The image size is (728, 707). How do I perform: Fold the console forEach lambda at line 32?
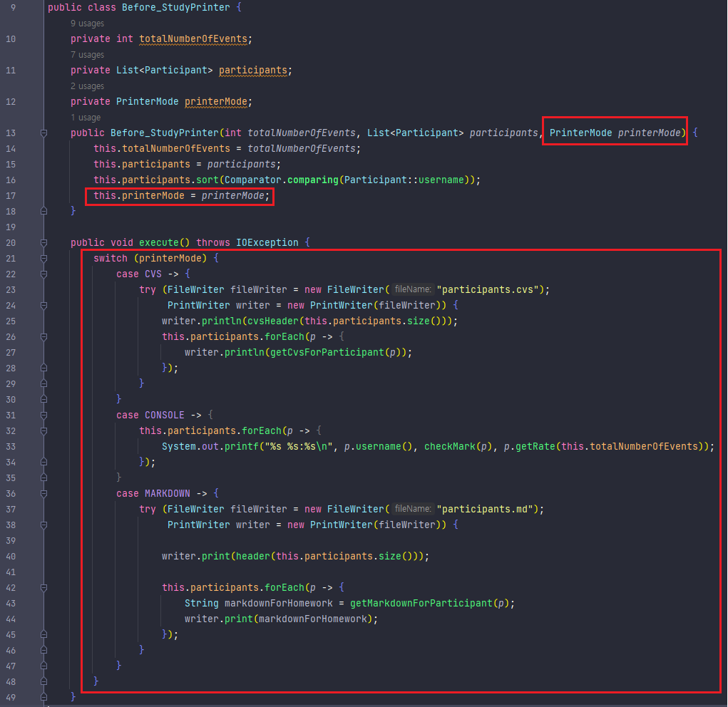pyautogui.click(x=43, y=431)
